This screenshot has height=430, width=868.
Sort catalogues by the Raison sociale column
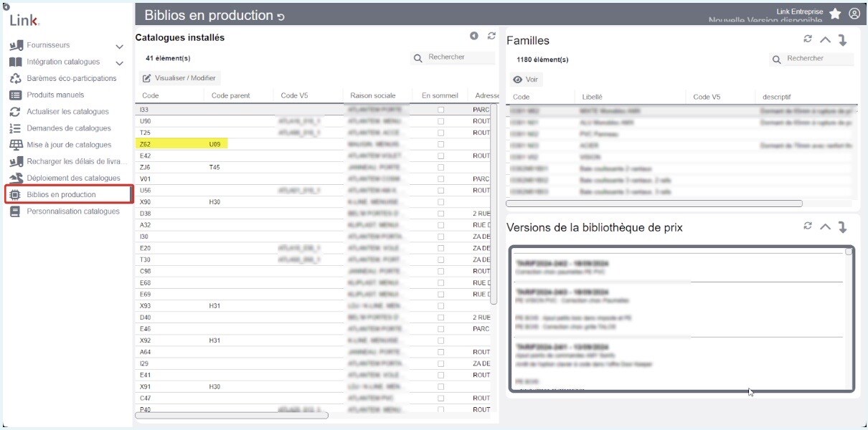(373, 95)
